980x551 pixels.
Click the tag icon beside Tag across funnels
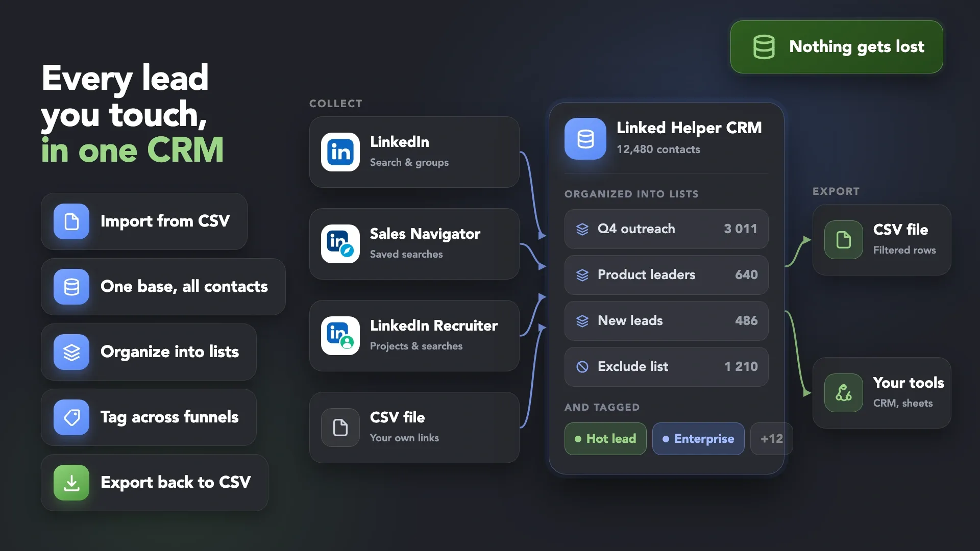(x=71, y=417)
